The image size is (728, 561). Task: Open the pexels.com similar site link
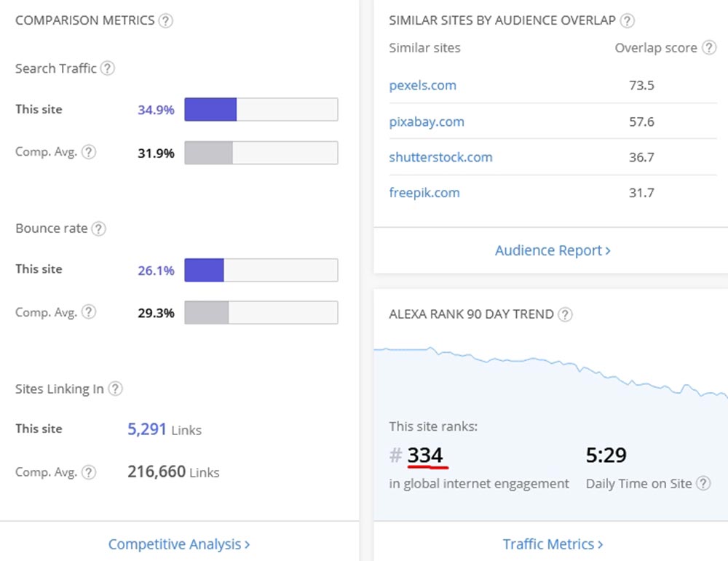coord(422,85)
